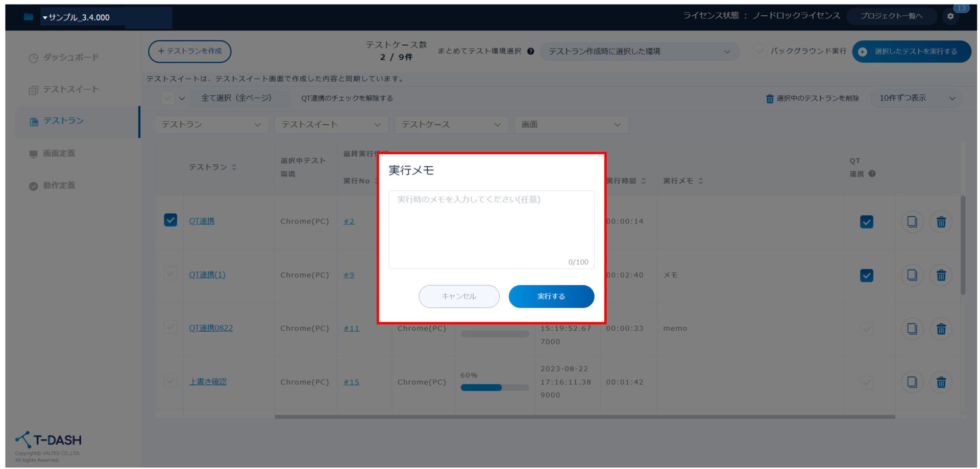
Task: Click help icon beside QT連携 column header
Action: point(872,174)
